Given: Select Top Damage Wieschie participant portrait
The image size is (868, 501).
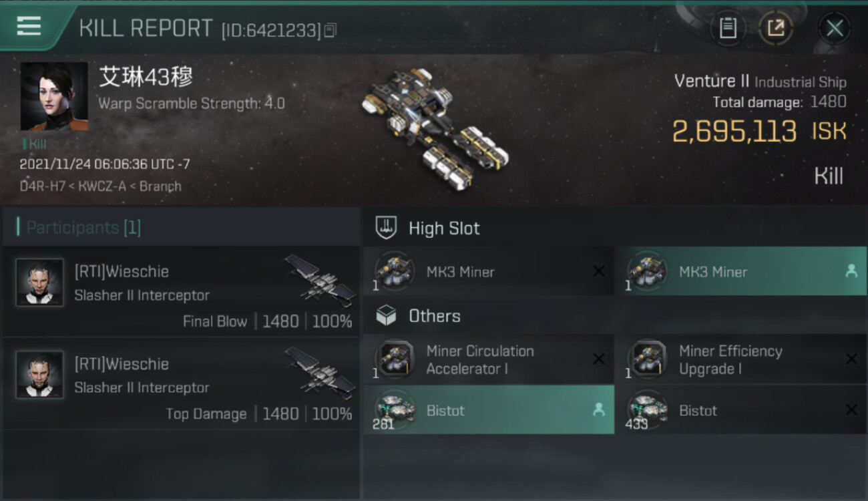Looking at the screenshot, I should coord(40,375).
